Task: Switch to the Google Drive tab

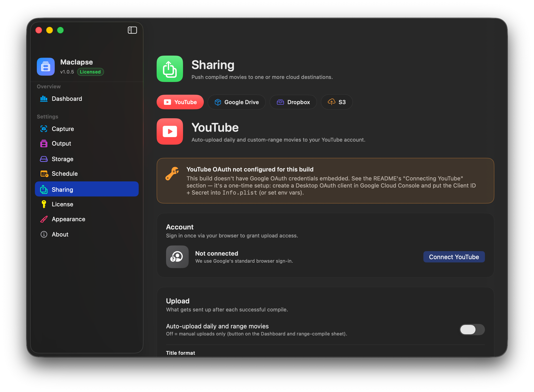Action: [237, 102]
